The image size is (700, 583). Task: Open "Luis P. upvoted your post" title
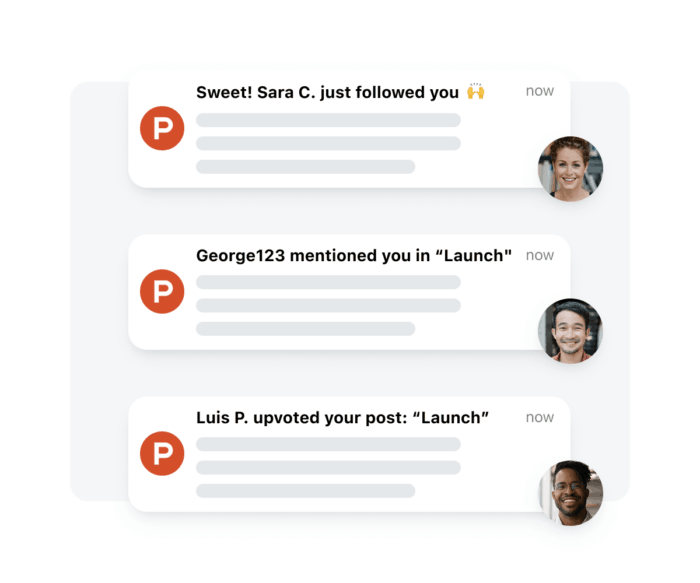342,417
